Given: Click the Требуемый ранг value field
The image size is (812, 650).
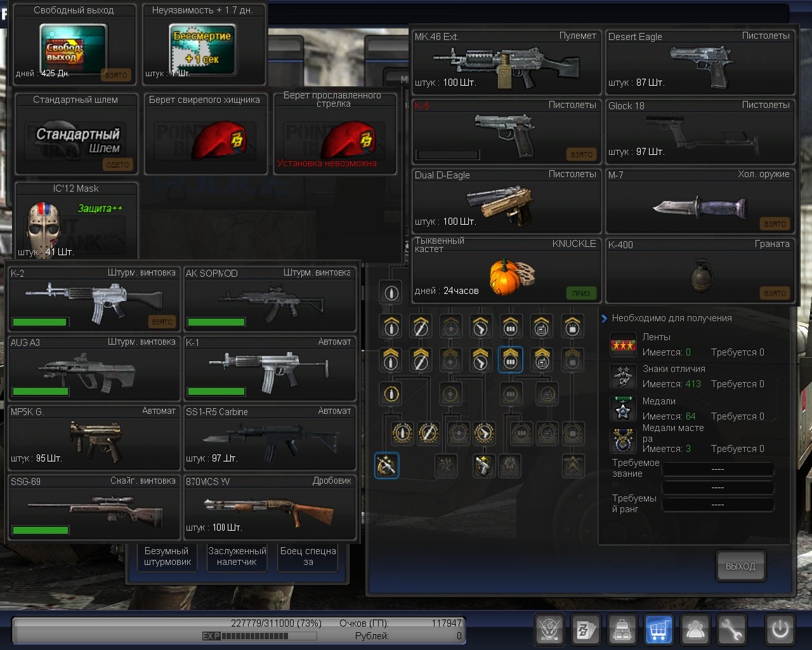Looking at the screenshot, I should 717,505.
